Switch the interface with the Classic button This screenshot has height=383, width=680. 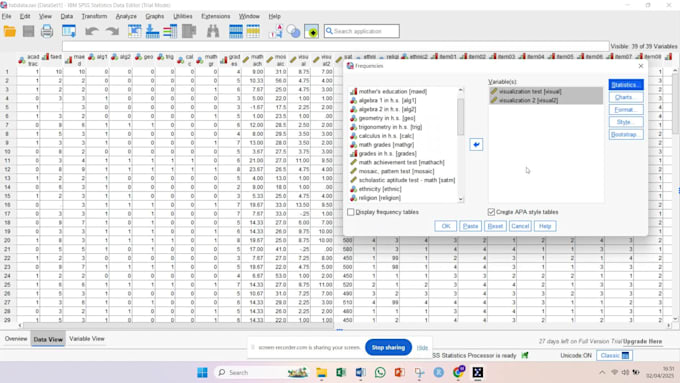pyautogui.click(x=614, y=355)
